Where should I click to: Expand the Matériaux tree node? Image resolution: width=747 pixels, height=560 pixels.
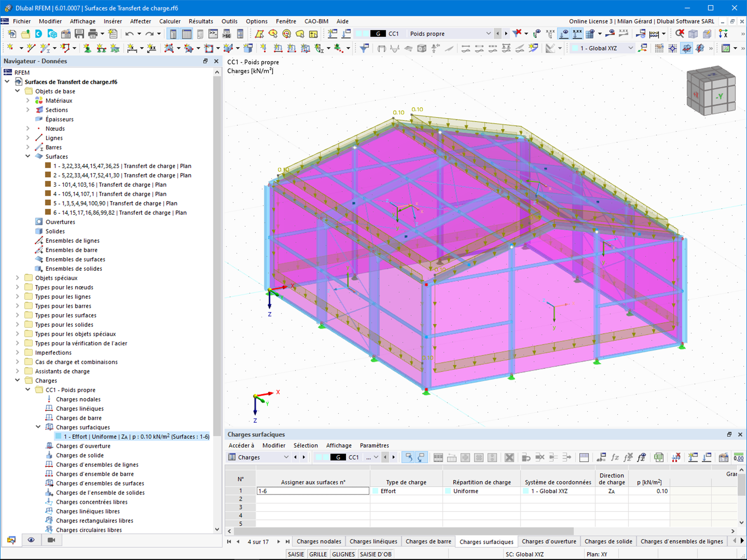(28, 100)
